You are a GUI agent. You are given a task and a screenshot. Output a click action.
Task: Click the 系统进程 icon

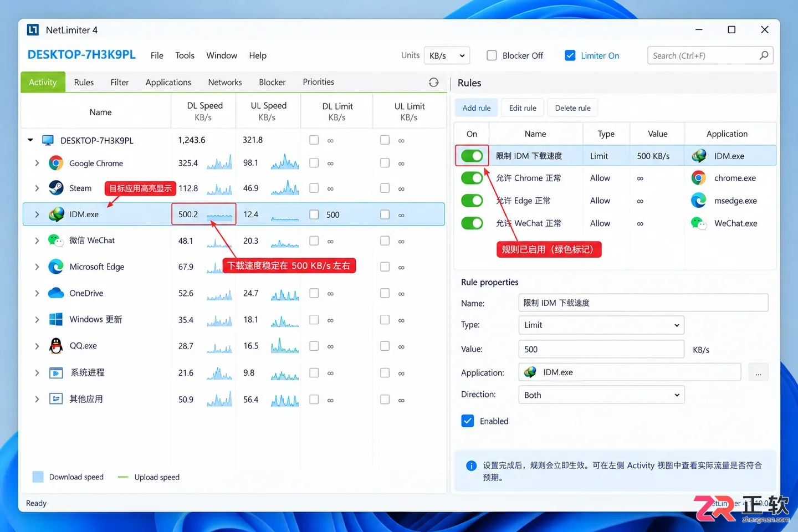56,372
